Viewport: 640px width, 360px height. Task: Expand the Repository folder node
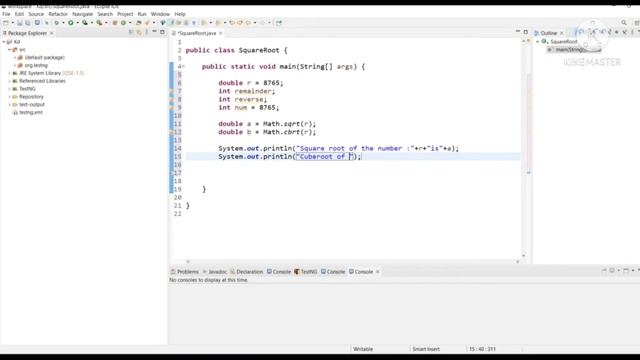click(9, 97)
